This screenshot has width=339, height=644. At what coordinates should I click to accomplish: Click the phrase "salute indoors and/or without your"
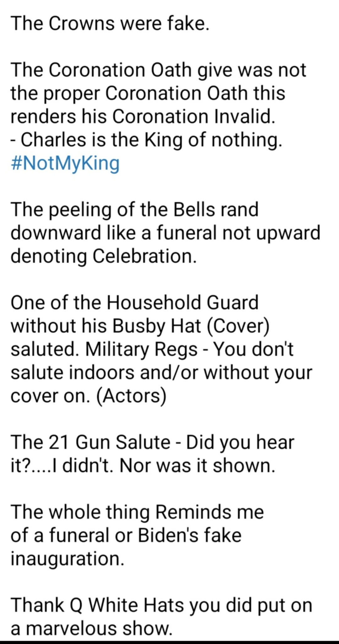coord(161,372)
